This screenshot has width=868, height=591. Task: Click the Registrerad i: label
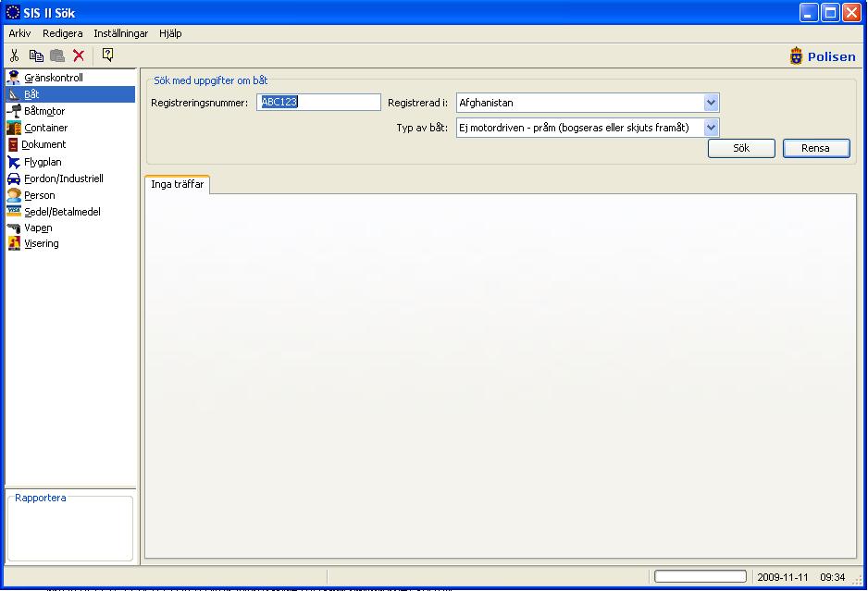417,103
